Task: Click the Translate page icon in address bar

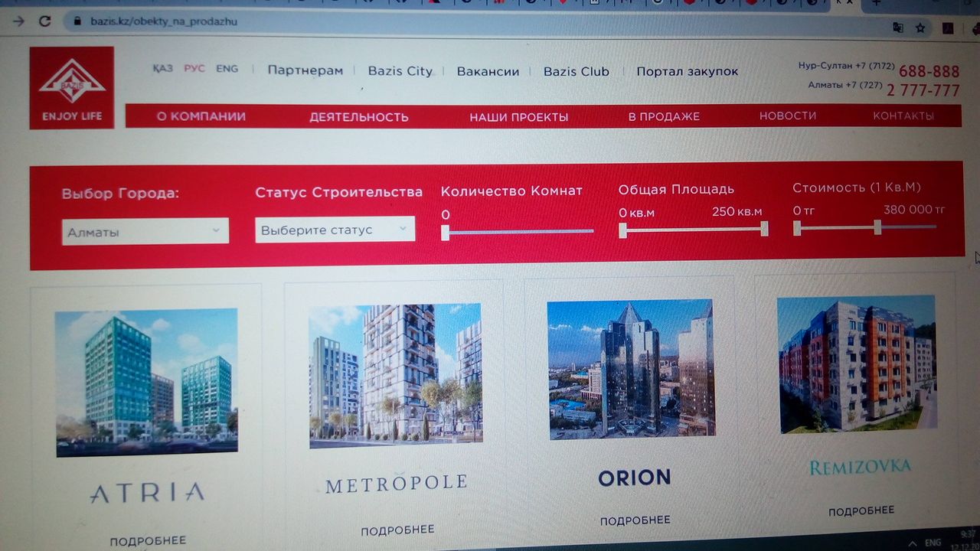Action: (x=898, y=28)
